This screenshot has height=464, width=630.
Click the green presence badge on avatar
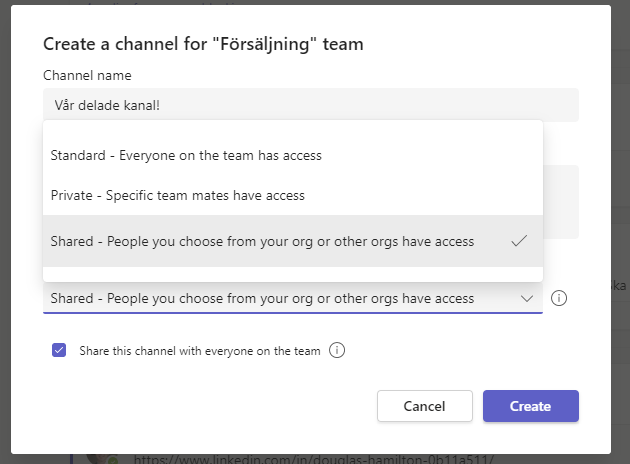pos(113,460)
